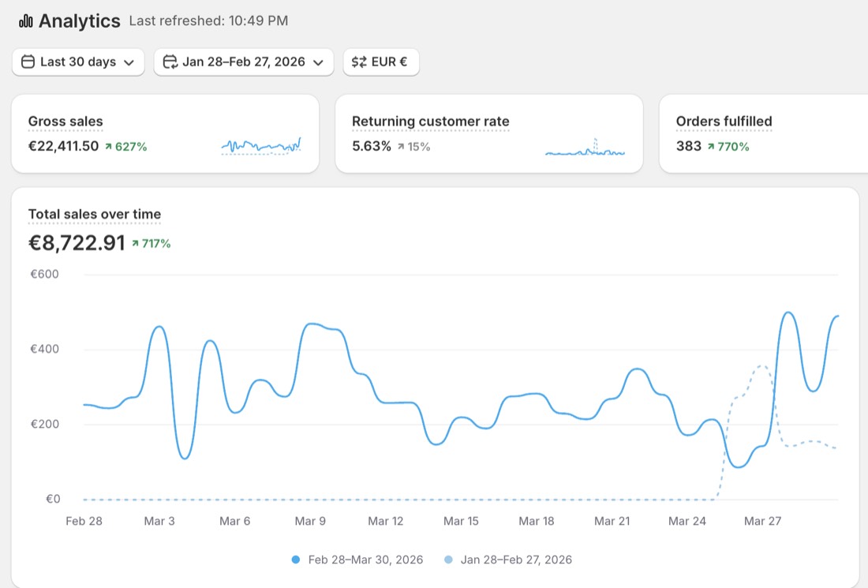Open the Jan 28–Feb 27, 2026 comparison dropdown

click(244, 62)
